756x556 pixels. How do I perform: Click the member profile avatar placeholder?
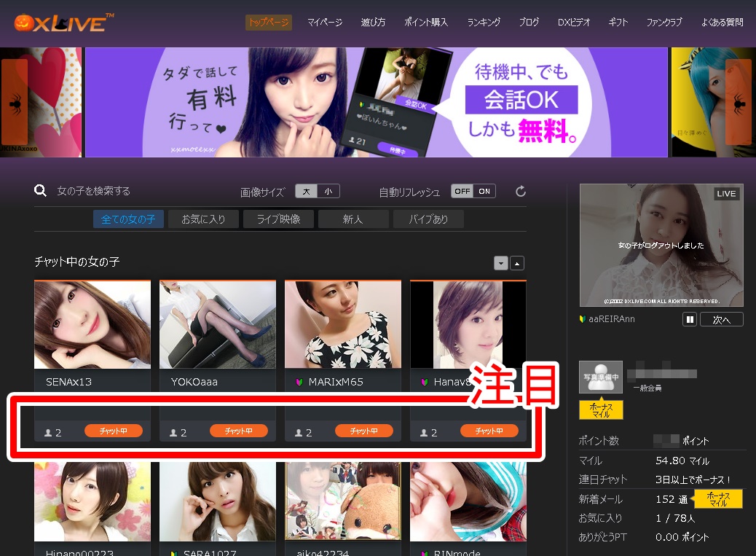[601, 377]
